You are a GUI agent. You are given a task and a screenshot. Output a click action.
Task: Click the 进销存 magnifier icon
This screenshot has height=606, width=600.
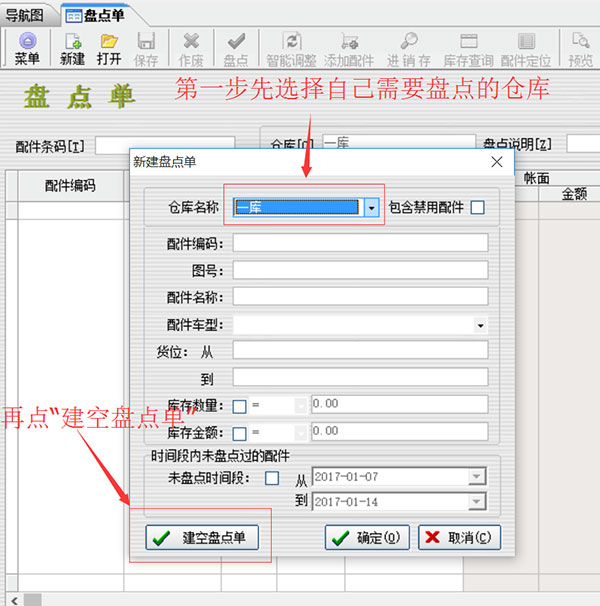409,41
